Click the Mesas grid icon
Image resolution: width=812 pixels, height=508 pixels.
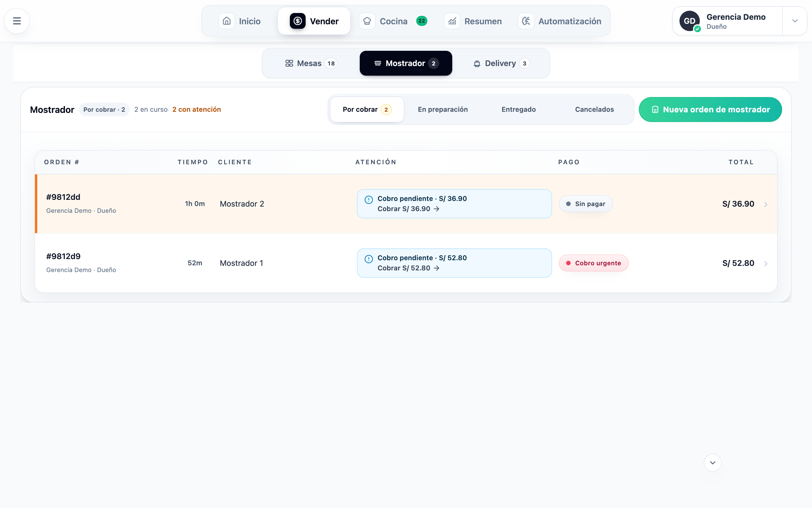289,63
